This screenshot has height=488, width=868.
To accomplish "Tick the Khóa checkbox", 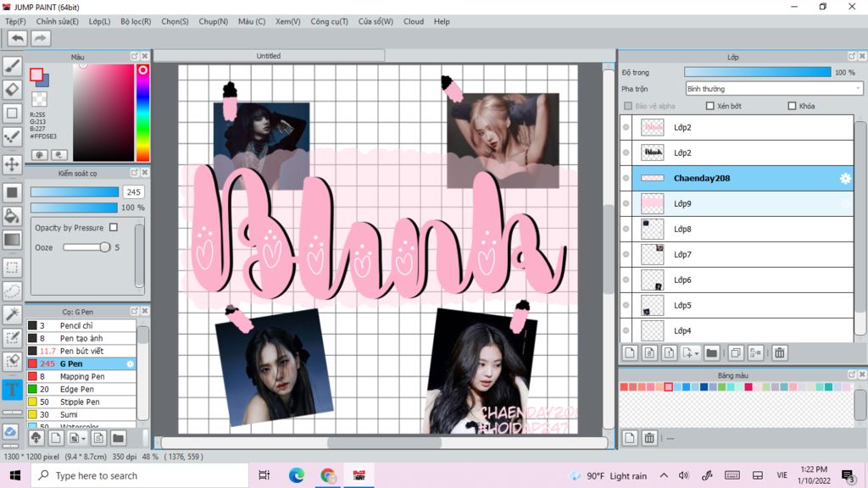I will click(x=792, y=106).
